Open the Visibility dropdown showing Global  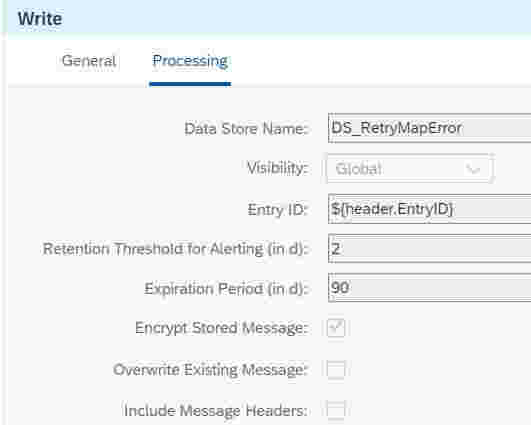[409, 168]
